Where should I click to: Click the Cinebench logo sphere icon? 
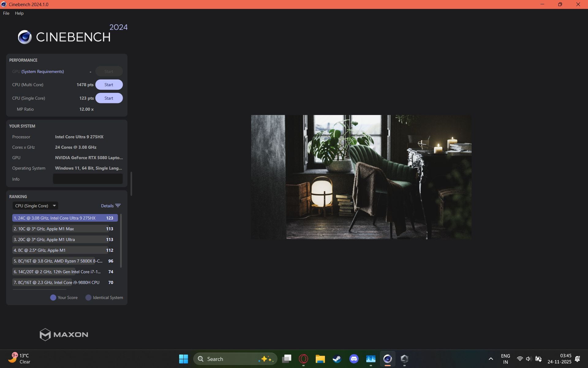coord(25,37)
